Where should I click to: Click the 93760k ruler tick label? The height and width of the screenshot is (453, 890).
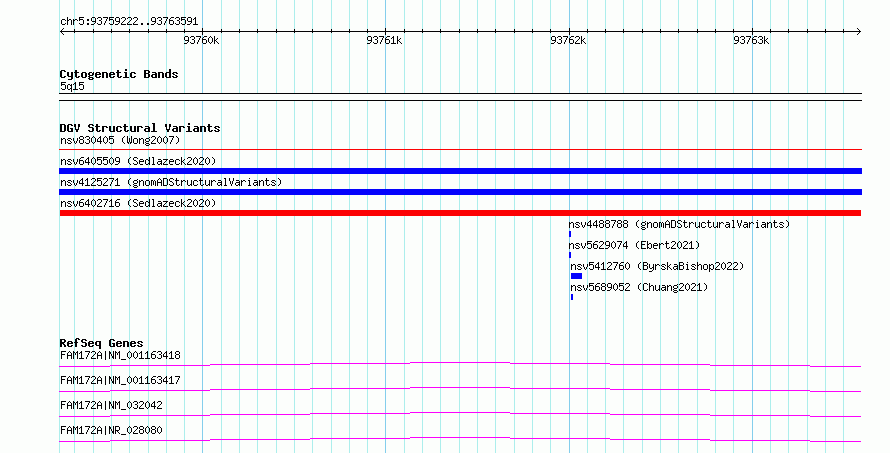(x=201, y=40)
